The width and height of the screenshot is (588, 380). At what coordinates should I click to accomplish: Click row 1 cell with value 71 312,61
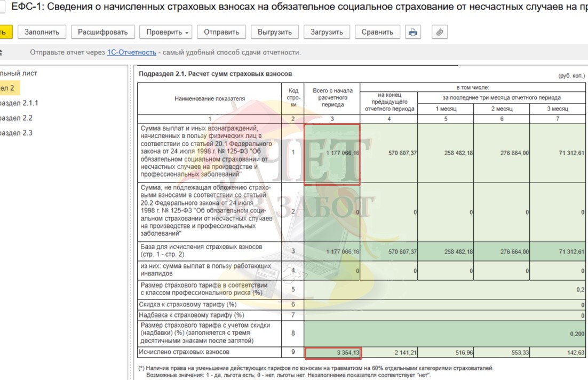[558, 153]
